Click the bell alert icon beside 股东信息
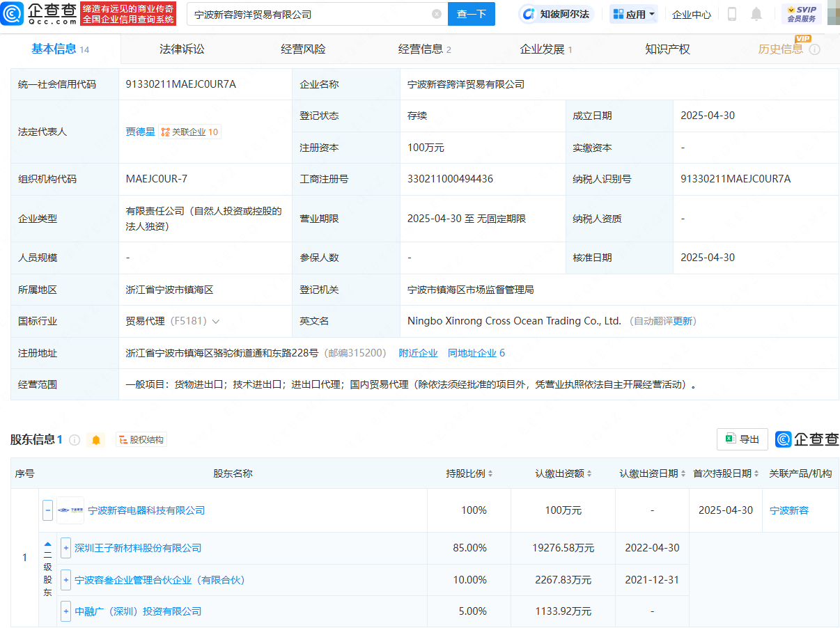 (96, 440)
